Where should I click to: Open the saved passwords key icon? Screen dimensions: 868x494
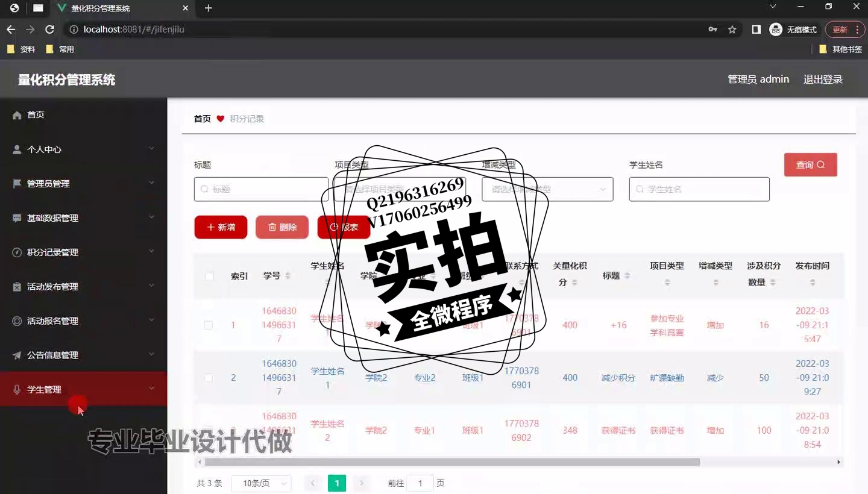[713, 30]
